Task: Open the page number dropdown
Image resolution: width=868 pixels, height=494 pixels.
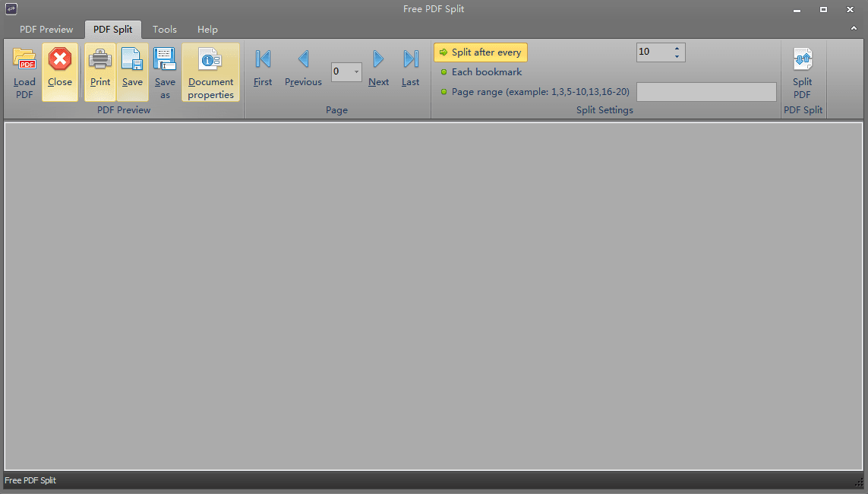Action: click(356, 71)
